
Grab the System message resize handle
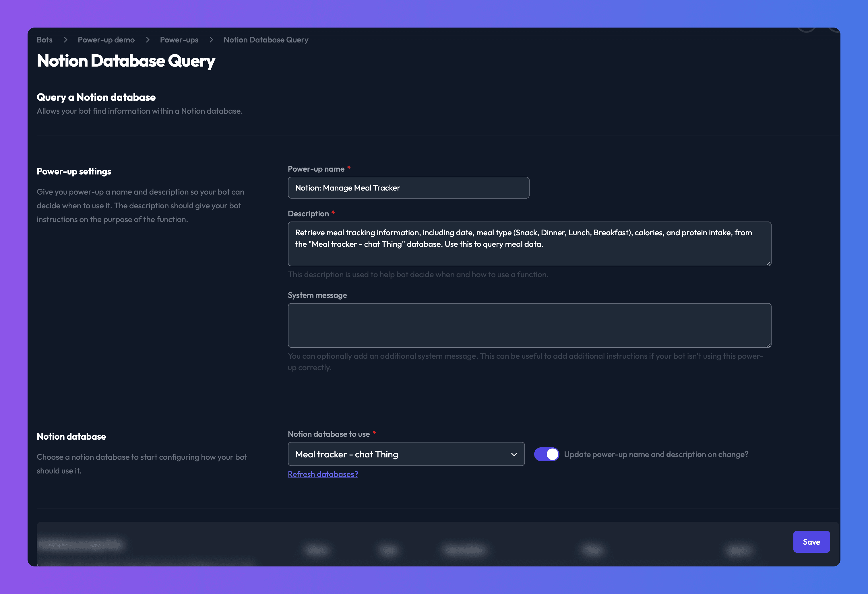768,345
